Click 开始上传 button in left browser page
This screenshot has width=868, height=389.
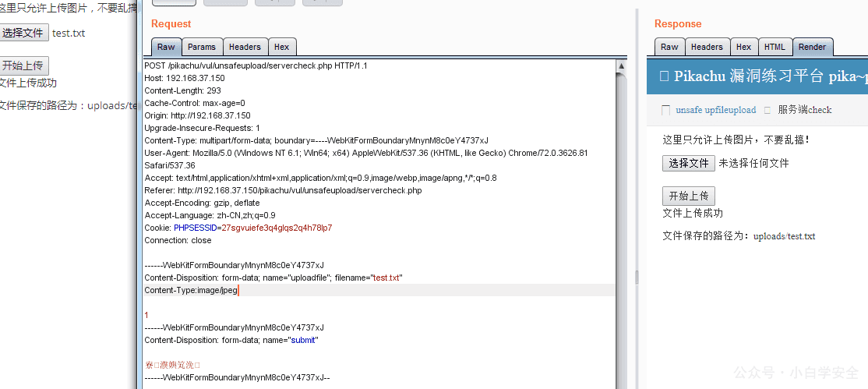coord(23,65)
